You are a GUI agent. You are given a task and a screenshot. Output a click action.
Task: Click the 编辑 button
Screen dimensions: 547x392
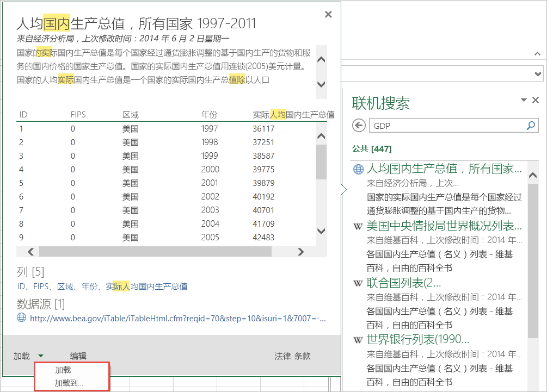(x=78, y=356)
